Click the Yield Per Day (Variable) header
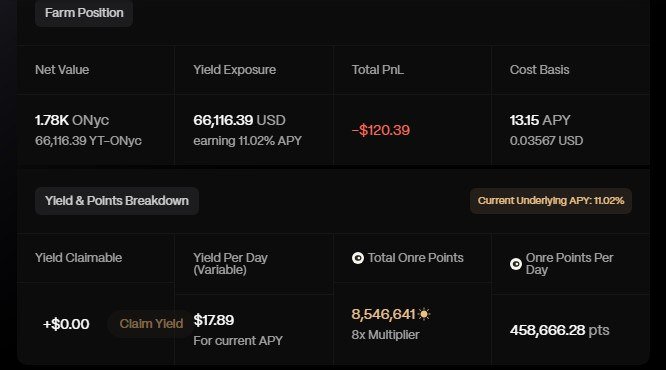666x370 pixels. point(231,264)
